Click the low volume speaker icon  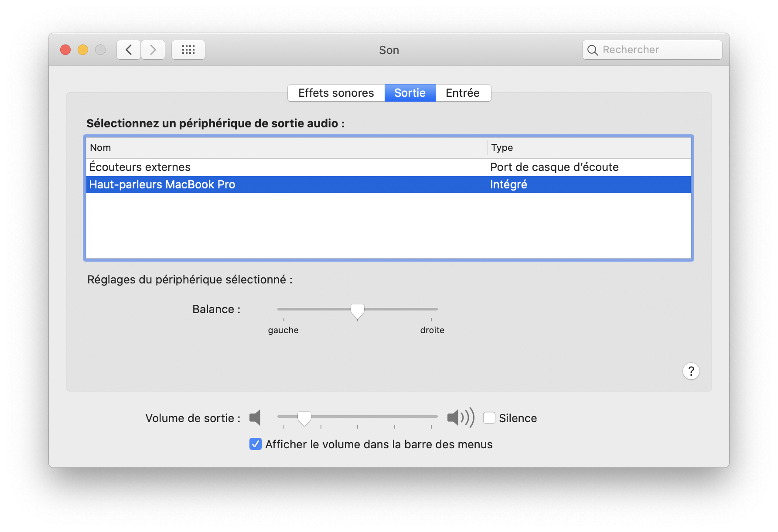(x=255, y=418)
